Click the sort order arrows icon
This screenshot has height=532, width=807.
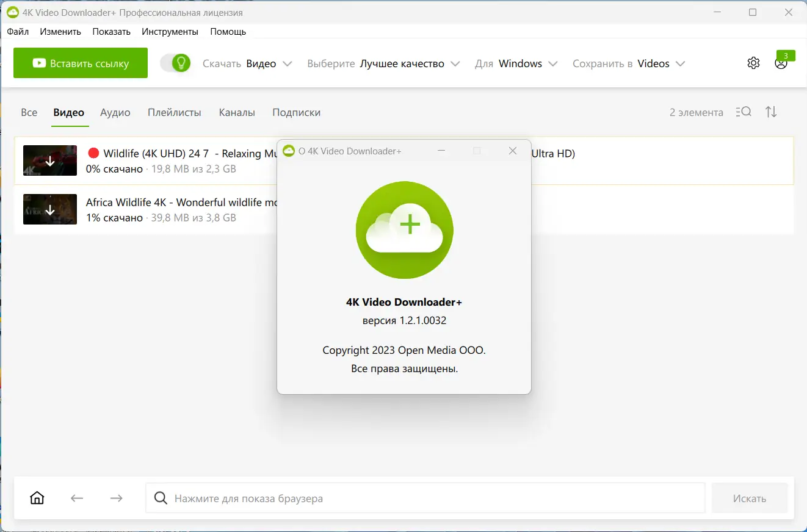(772, 112)
